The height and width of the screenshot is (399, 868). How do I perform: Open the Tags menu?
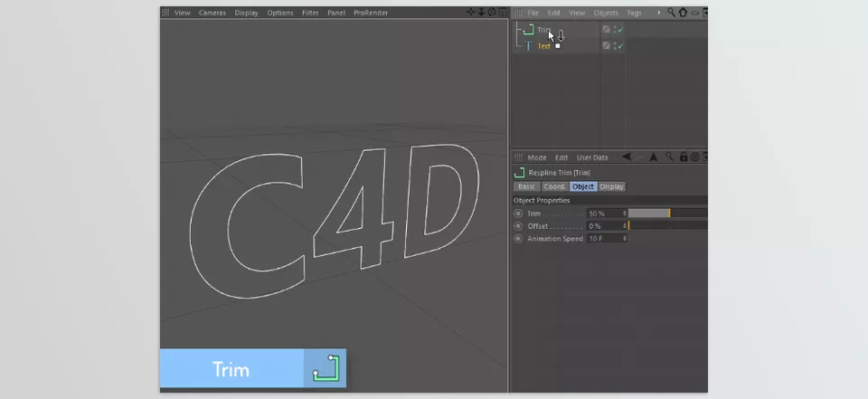[635, 13]
